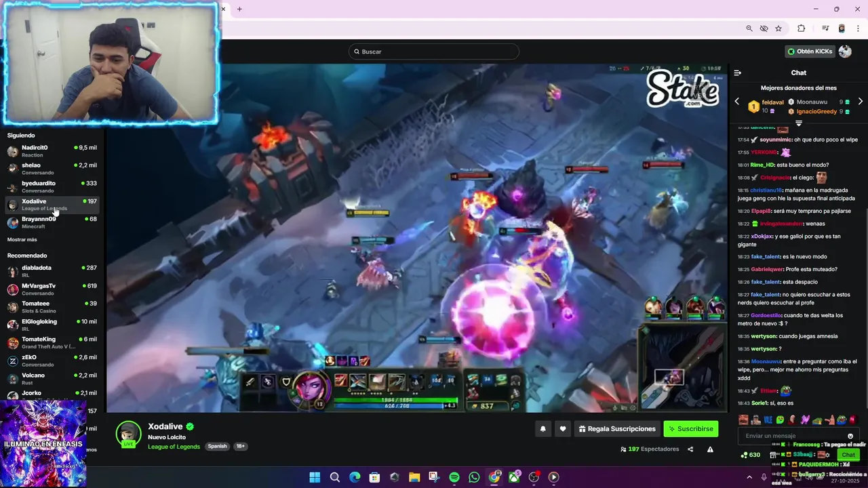Open Snipping Tool from the taskbar
The image size is (868, 488).
coord(434,477)
